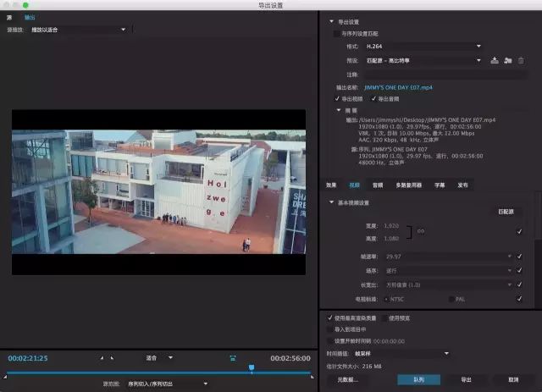Select the PAL radio button
The width and height of the screenshot is (542, 392).
tap(451, 299)
